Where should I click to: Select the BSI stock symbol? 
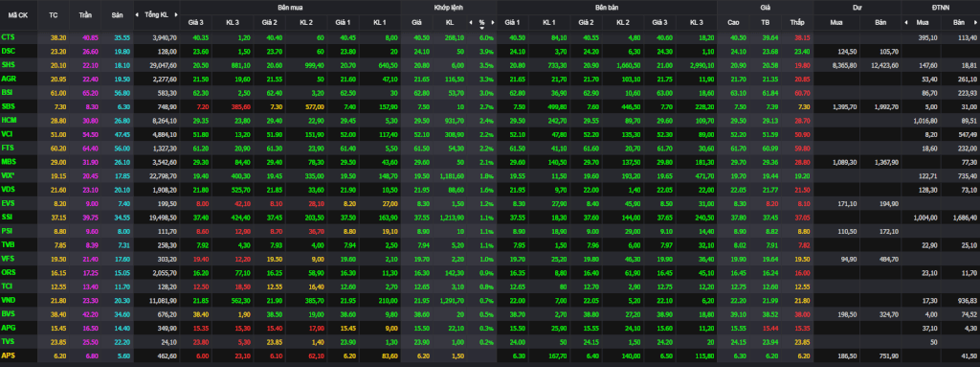(x=8, y=92)
